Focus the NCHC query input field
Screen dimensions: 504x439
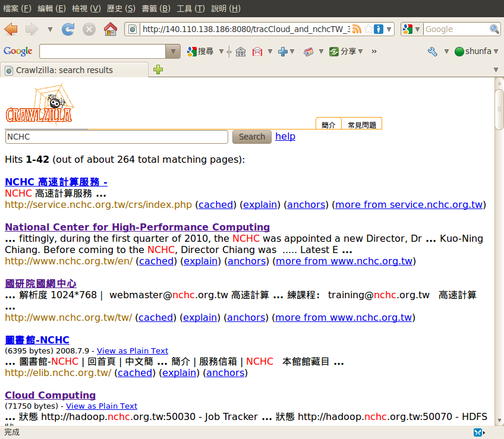click(116, 137)
